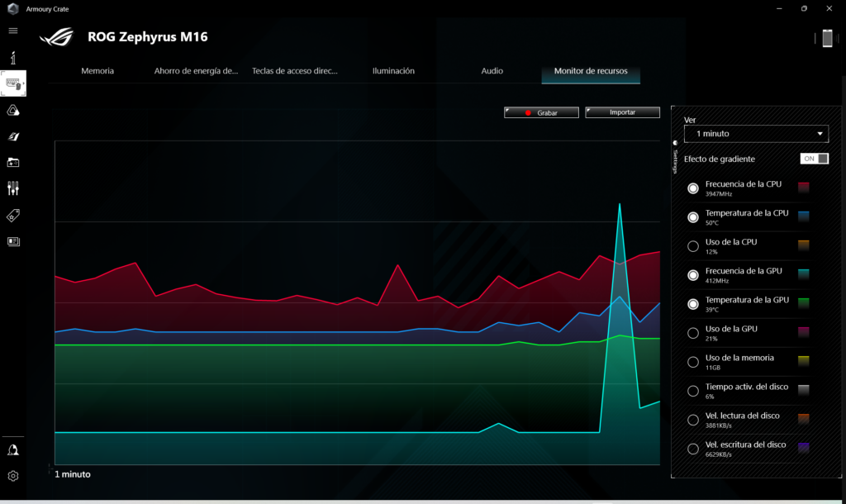Click the red record dot on Grabar
The image size is (846, 504).
(x=528, y=112)
